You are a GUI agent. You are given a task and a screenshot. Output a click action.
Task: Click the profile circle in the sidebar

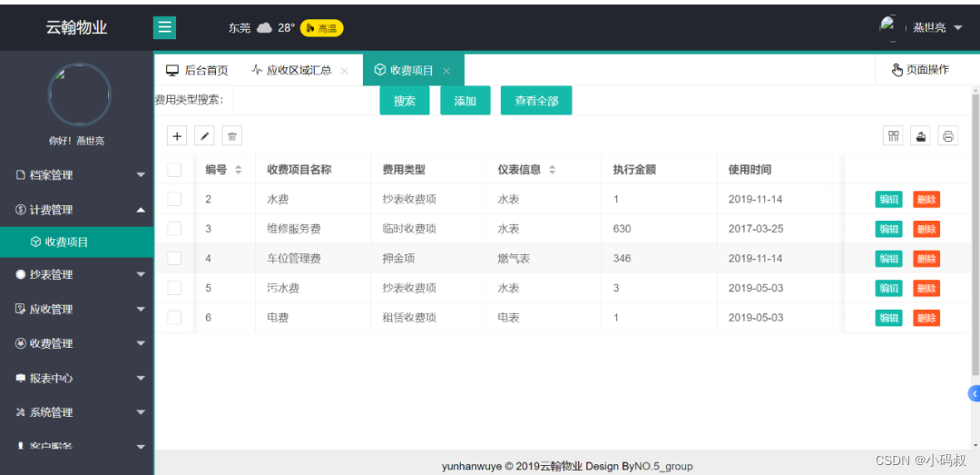pos(79,95)
